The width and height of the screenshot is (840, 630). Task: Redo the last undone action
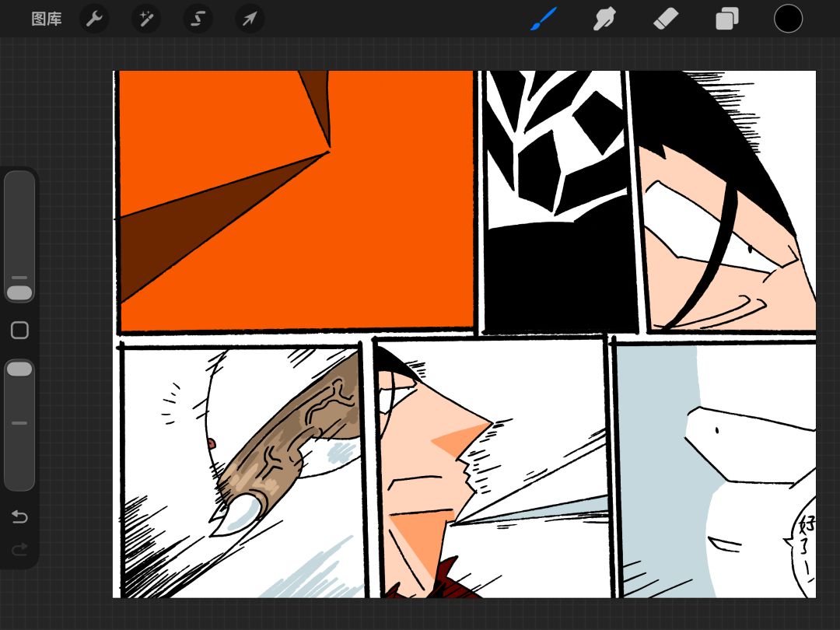(19, 549)
